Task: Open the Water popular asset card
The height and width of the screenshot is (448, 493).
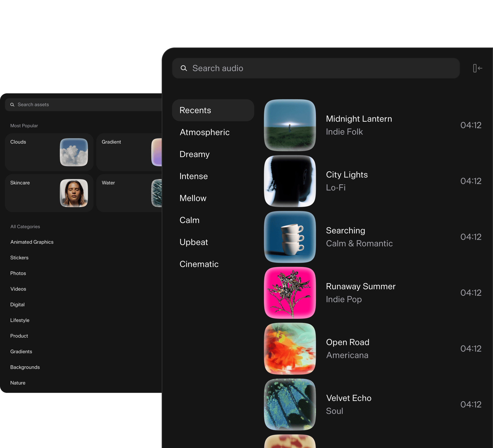Action: point(129,193)
